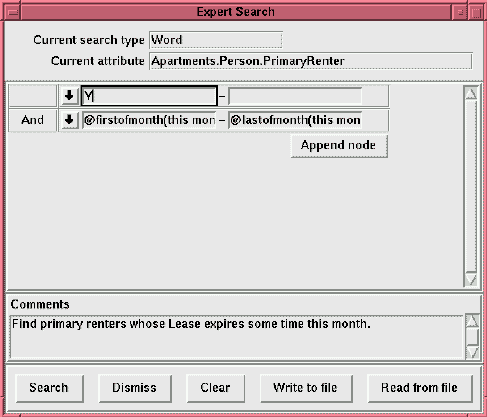Click down arrow of Comments scrollbar
The image size is (487, 417).
point(472,352)
